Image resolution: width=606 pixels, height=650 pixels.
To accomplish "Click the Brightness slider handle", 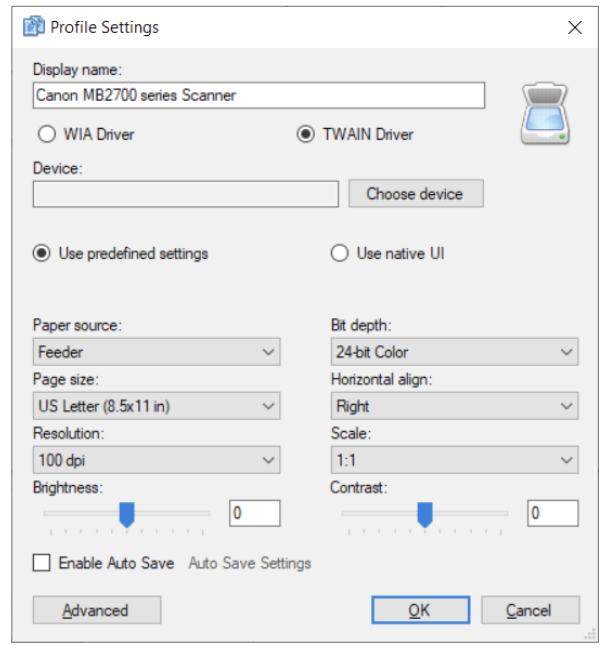I will click(x=127, y=514).
